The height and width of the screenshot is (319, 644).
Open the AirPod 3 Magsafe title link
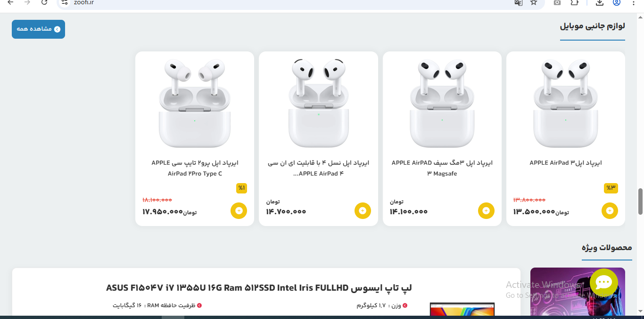442,168
